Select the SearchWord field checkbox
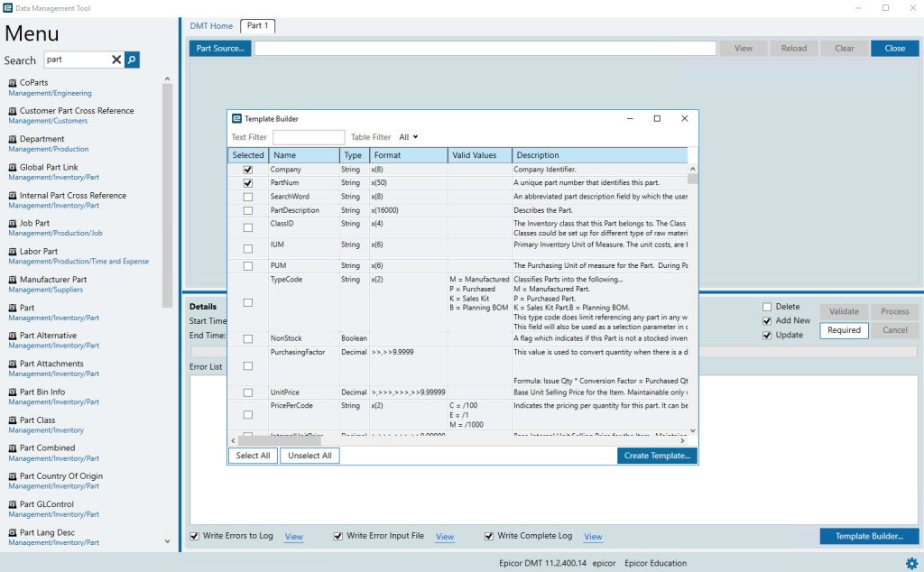Viewport: 924px width, 572px height. coord(248,197)
